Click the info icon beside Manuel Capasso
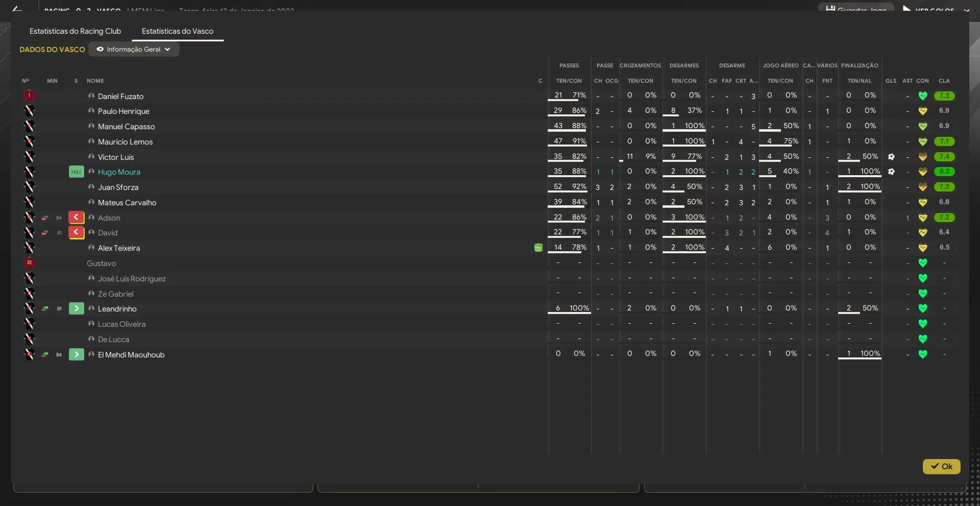 (x=91, y=126)
